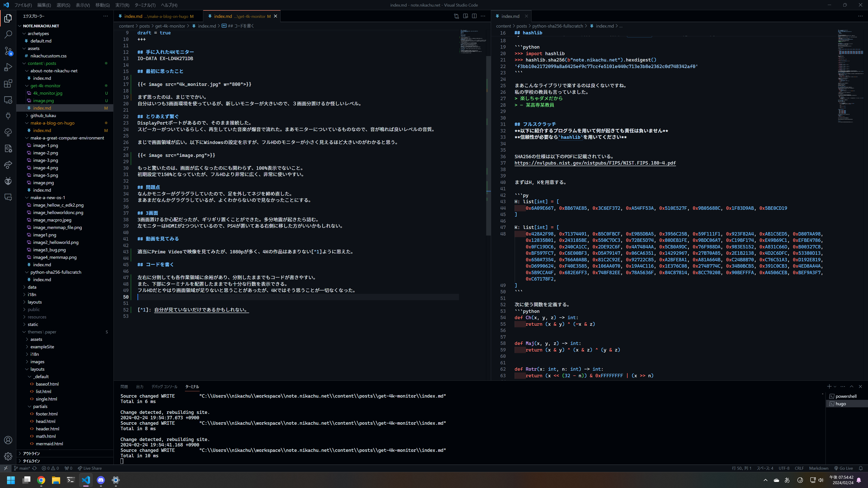
Task: Switch to the 出力 panel tab
Action: click(140, 387)
